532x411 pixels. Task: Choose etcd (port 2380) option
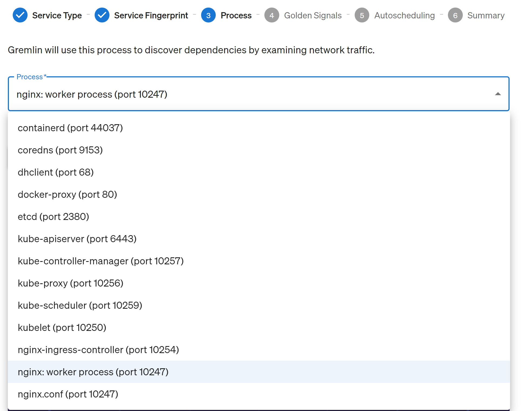click(x=259, y=216)
